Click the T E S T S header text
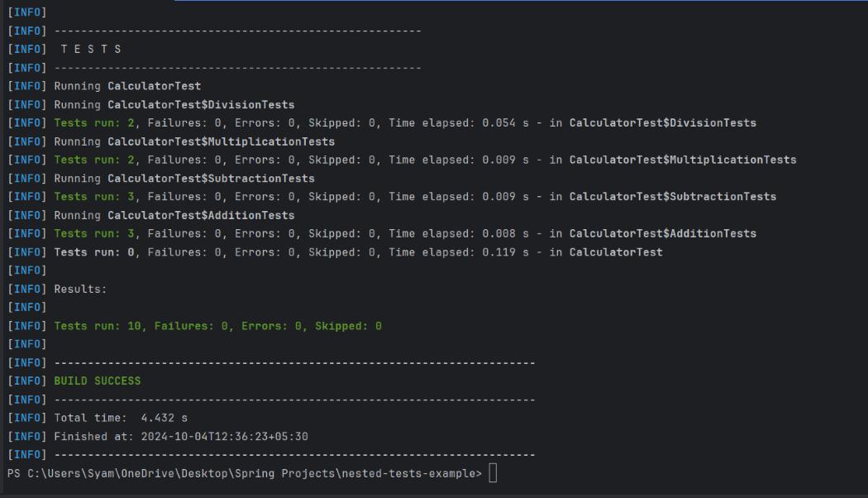 [91, 50]
